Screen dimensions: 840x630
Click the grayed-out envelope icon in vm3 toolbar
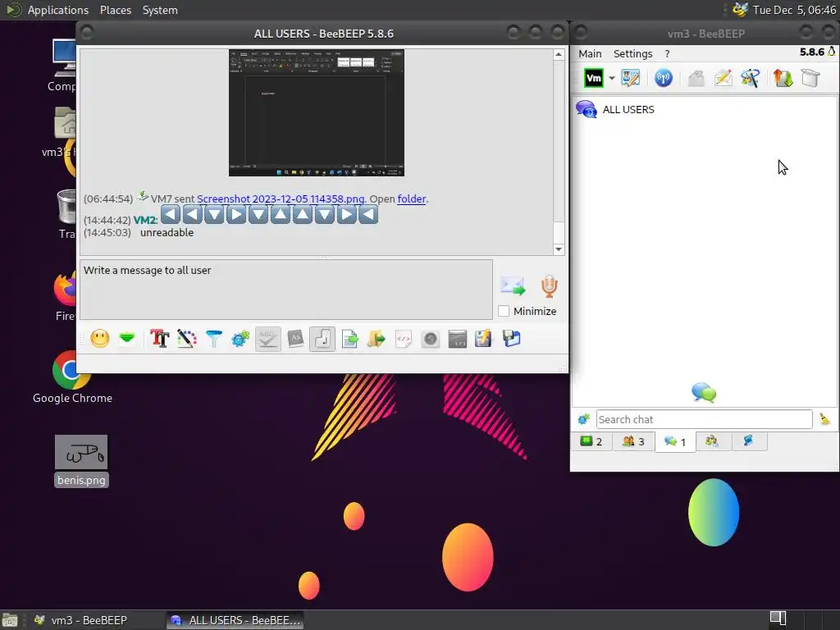696,78
